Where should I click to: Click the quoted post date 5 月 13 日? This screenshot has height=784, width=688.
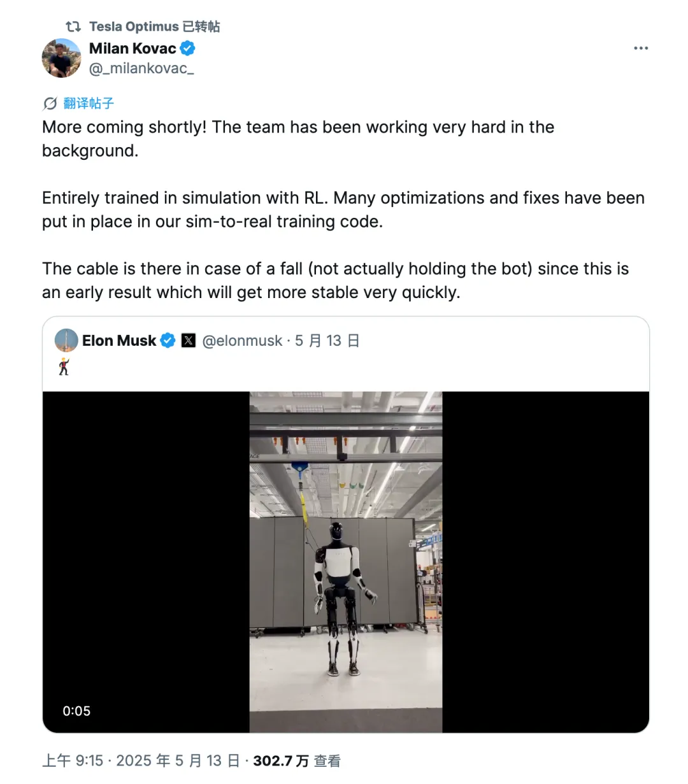point(327,341)
